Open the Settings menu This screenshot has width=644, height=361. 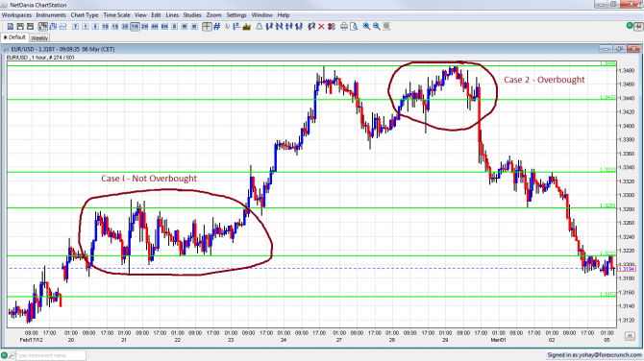click(x=236, y=14)
